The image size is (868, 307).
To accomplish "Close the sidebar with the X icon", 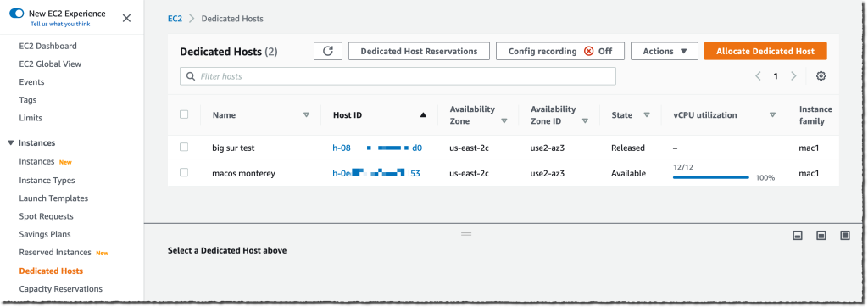I will click(x=126, y=19).
